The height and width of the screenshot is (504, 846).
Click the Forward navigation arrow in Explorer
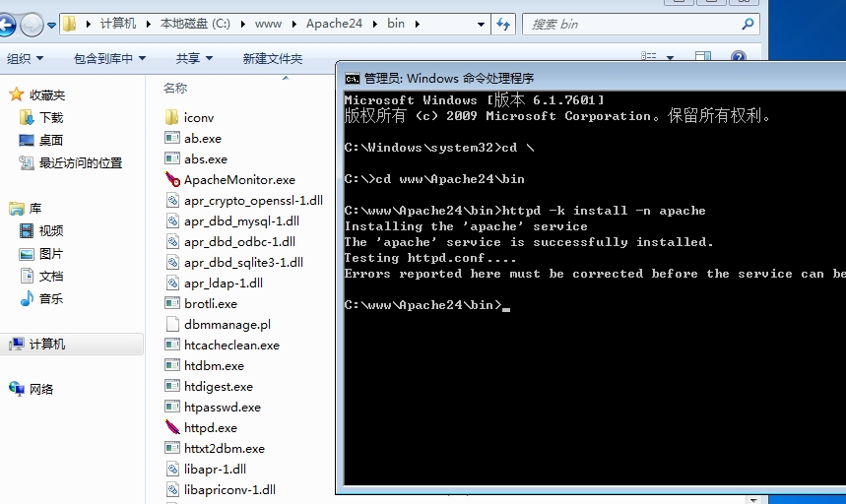pos(32,25)
